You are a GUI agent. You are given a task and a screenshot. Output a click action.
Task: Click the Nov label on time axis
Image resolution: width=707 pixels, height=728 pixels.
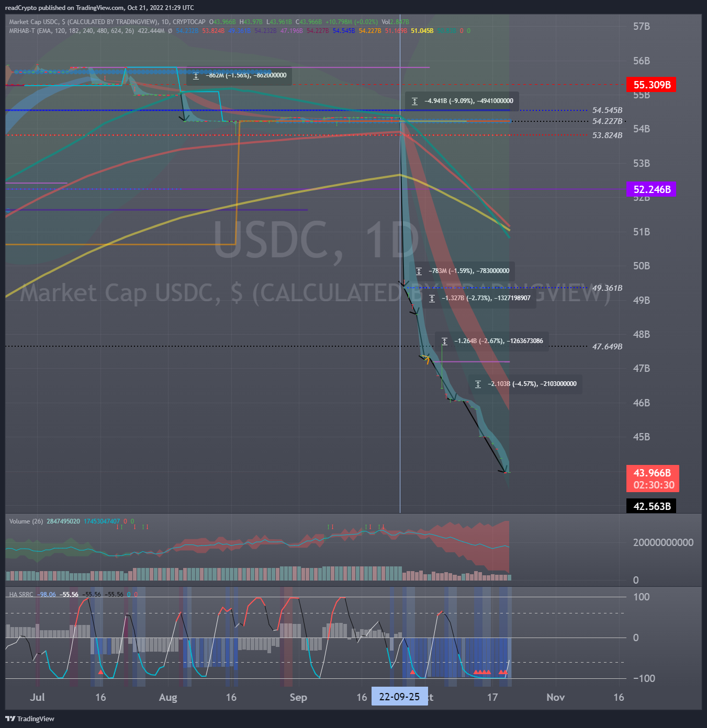click(x=555, y=697)
